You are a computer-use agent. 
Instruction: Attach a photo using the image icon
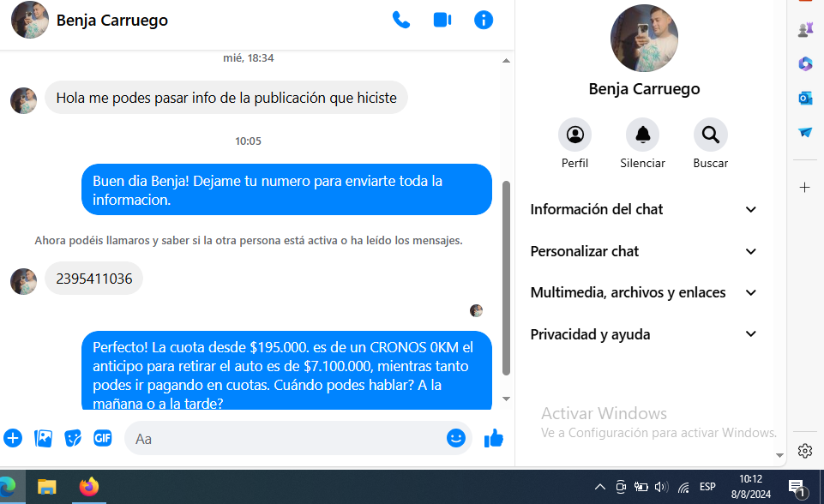[x=43, y=438]
